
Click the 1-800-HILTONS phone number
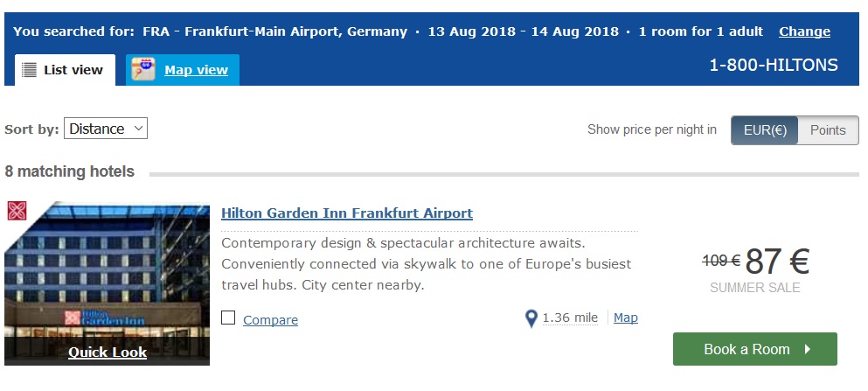point(773,65)
